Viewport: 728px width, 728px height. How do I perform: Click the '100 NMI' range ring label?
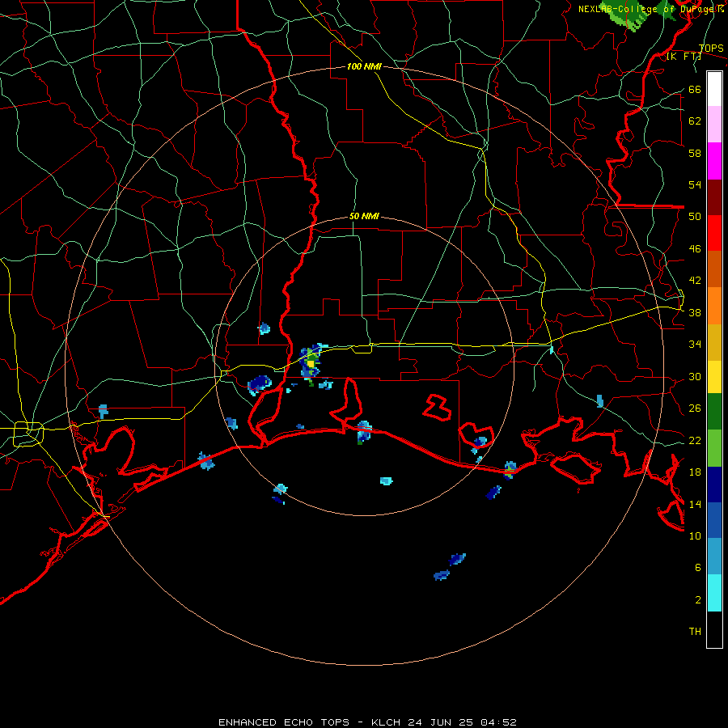tap(364, 66)
